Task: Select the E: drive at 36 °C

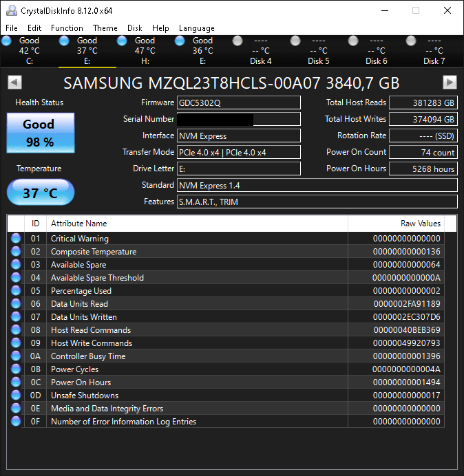Action: point(202,51)
